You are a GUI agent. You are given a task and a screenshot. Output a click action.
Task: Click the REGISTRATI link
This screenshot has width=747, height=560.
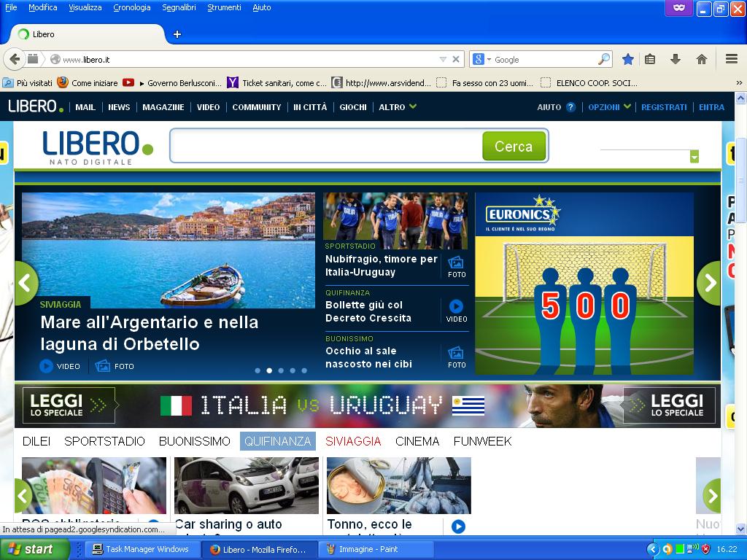point(664,107)
